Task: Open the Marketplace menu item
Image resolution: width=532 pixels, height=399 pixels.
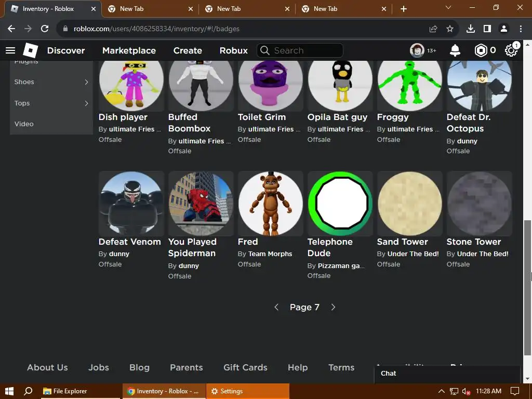Action: pos(129,50)
